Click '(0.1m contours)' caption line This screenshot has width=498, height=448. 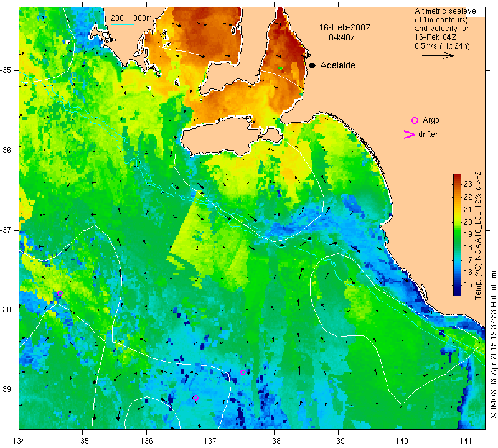(x=441, y=20)
